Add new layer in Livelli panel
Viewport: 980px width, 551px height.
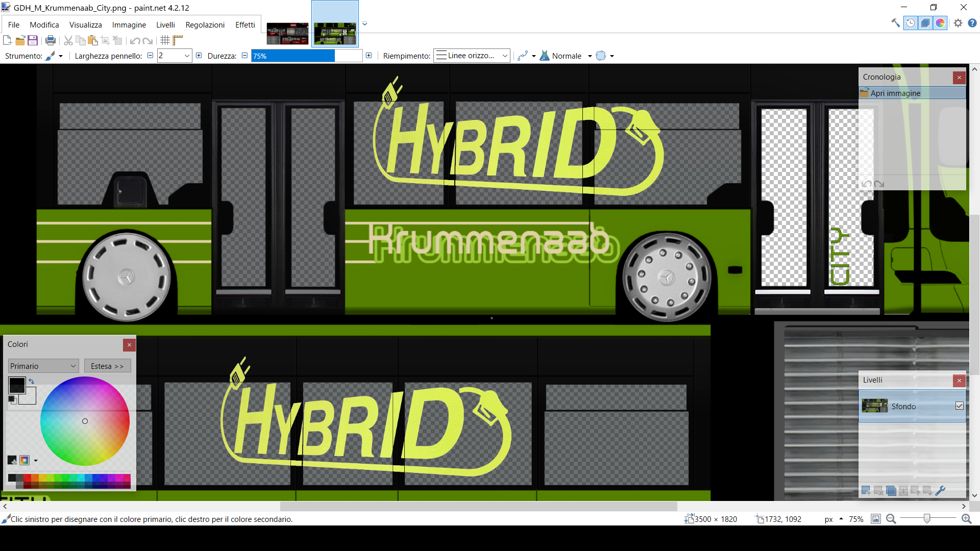[866, 491]
